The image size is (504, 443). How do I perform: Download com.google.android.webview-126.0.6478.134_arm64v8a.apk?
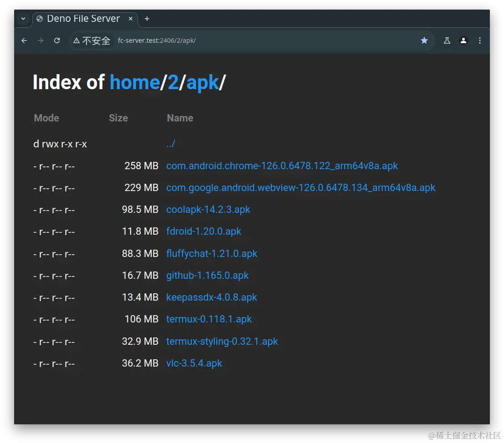point(300,188)
